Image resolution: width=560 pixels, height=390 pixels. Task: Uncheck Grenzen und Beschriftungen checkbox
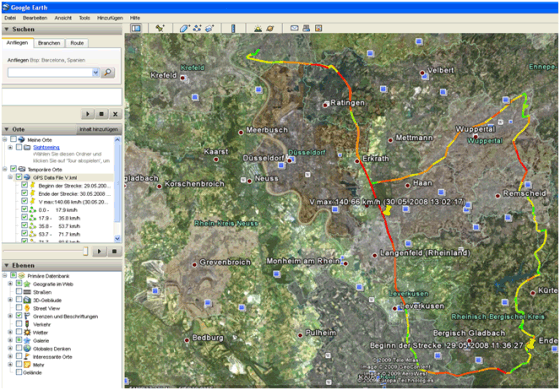tap(19, 316)
